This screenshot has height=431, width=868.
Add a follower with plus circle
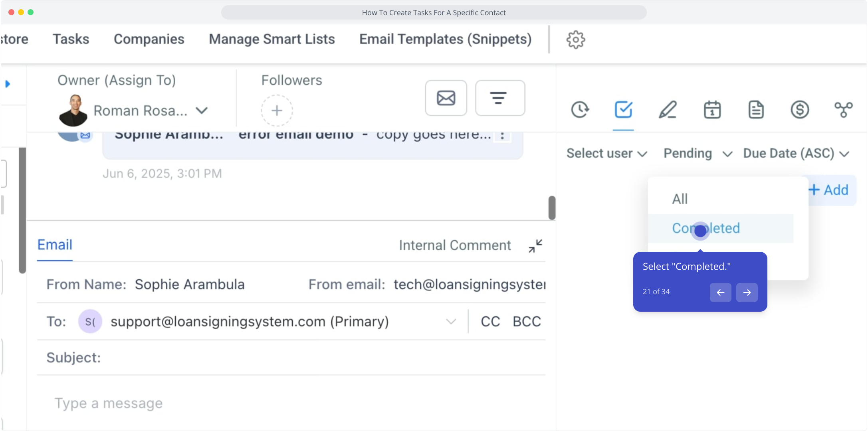[277, 111]
